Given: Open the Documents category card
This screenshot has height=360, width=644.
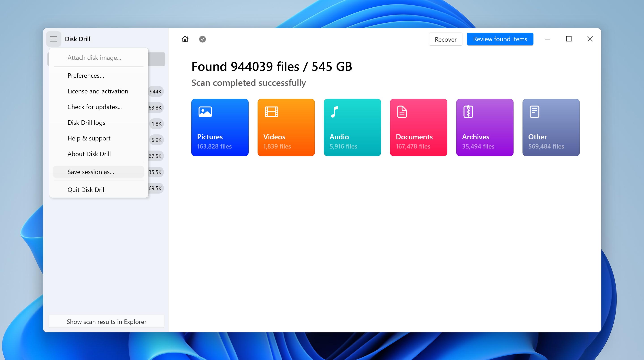Looking at the screenshot, I should tap(418, 127).
